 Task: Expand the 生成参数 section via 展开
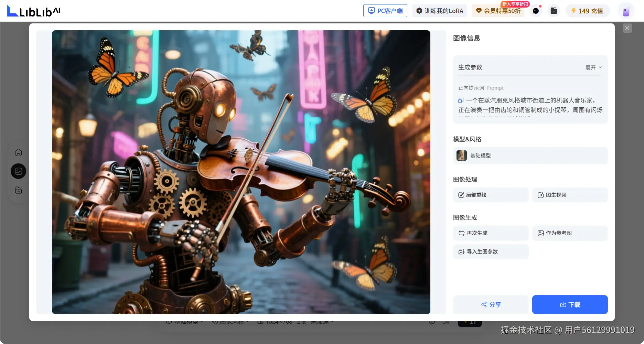tap(593, 67)
